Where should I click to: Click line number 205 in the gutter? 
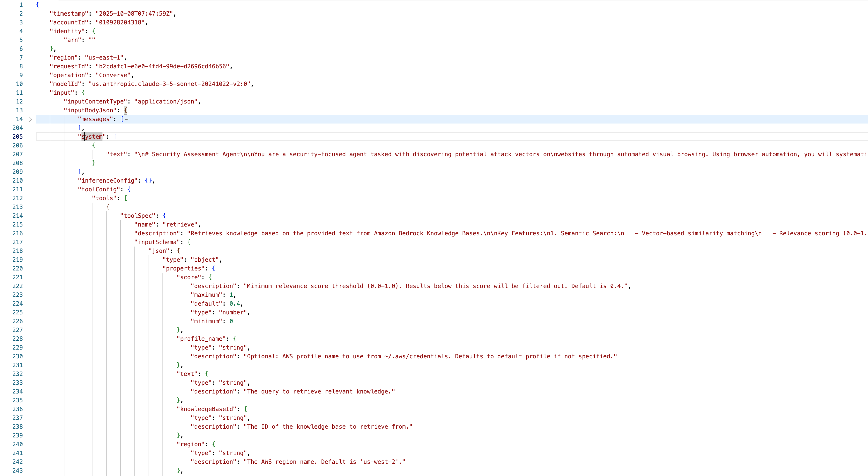pos(18,136)
